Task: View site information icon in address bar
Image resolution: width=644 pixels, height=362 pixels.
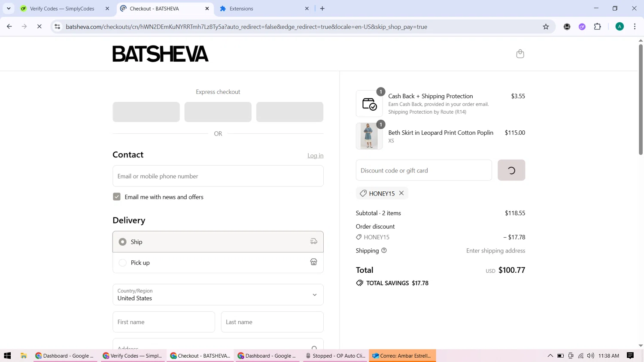Action: pos(57,27)
